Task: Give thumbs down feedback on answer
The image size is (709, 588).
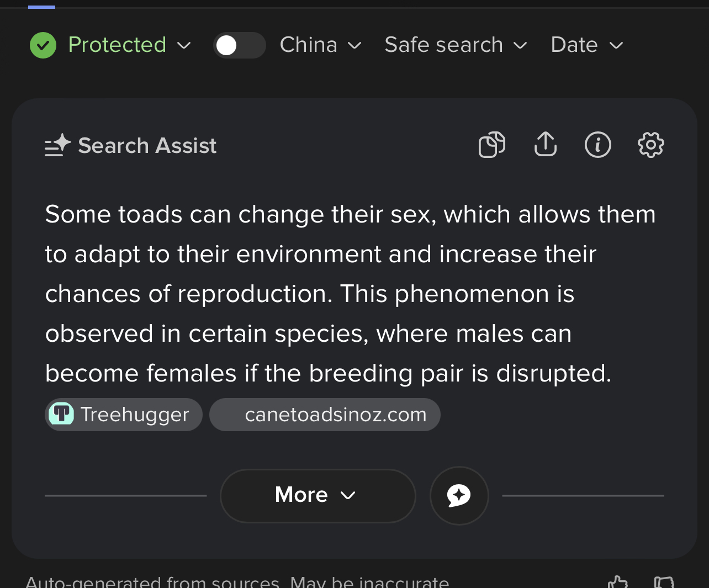Action: click(664, 582)
